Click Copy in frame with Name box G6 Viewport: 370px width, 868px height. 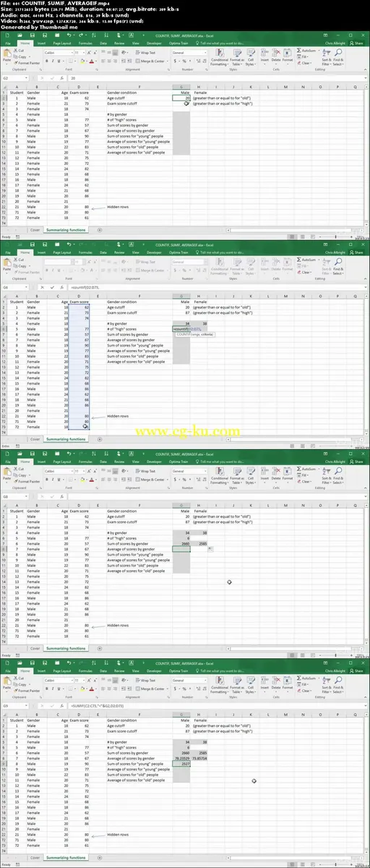pyautogui.click(x=22, y=265)
